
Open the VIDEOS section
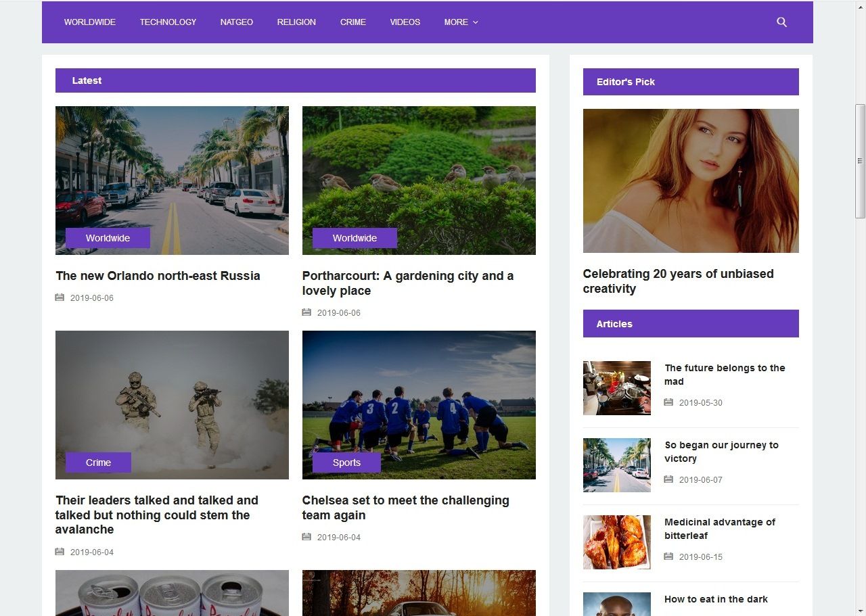coord(405,22)
